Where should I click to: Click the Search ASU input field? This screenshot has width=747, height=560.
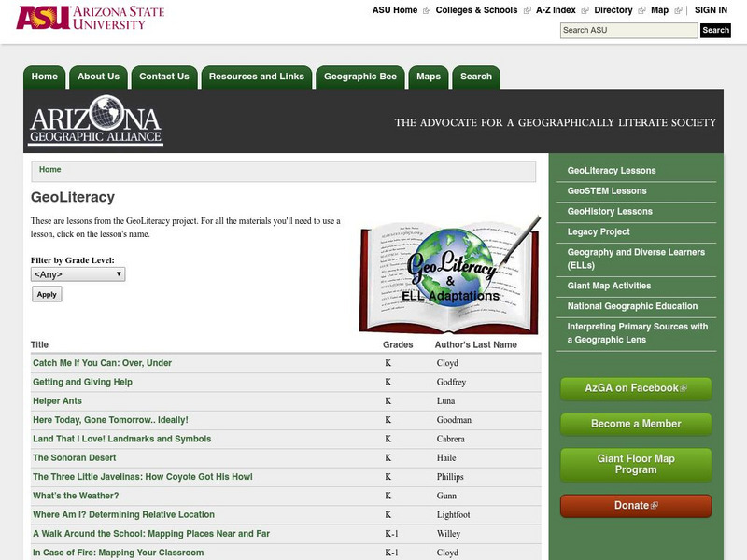[628, 30]
